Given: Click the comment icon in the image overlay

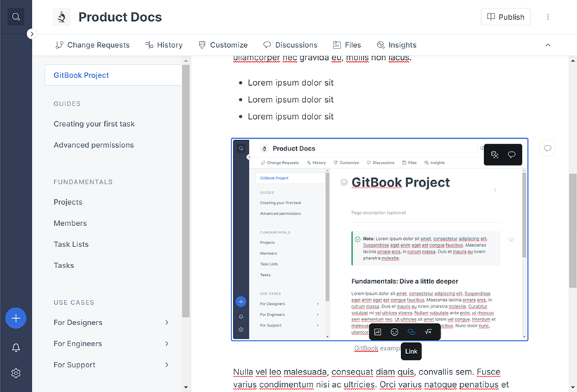Looking at the screenshot, I should click(512, 155).
